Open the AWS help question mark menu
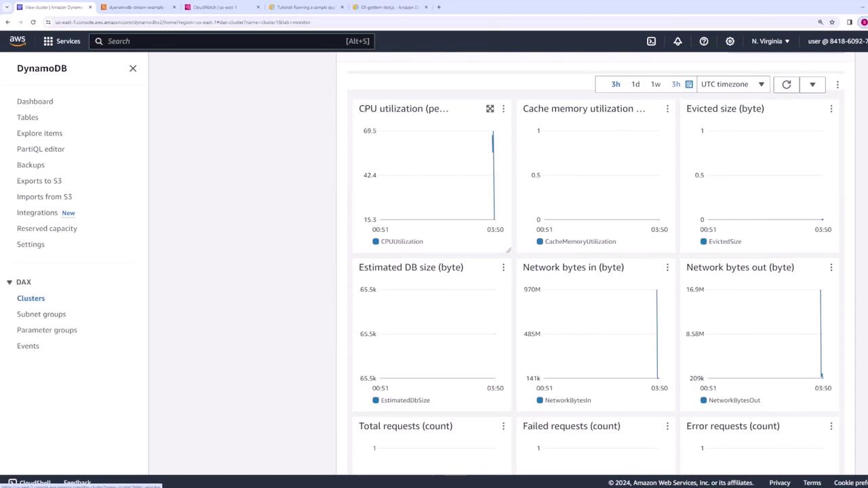 pyautogui.click(x=704, y=41)
